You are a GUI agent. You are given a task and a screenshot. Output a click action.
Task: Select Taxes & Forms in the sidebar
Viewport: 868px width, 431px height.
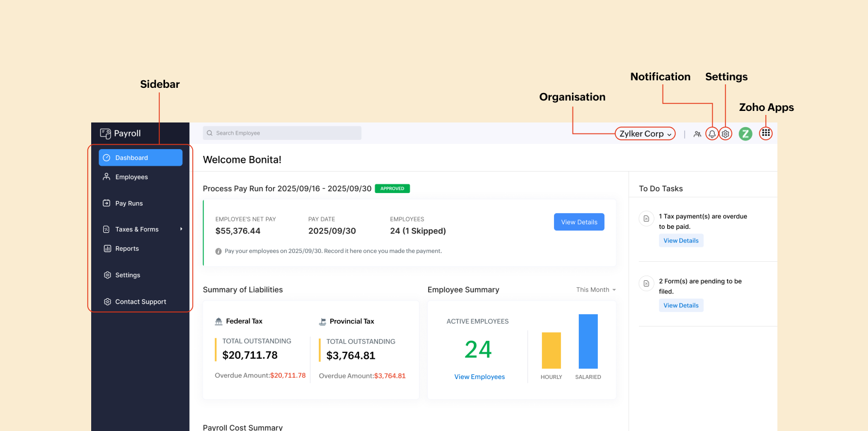(136, 229)
